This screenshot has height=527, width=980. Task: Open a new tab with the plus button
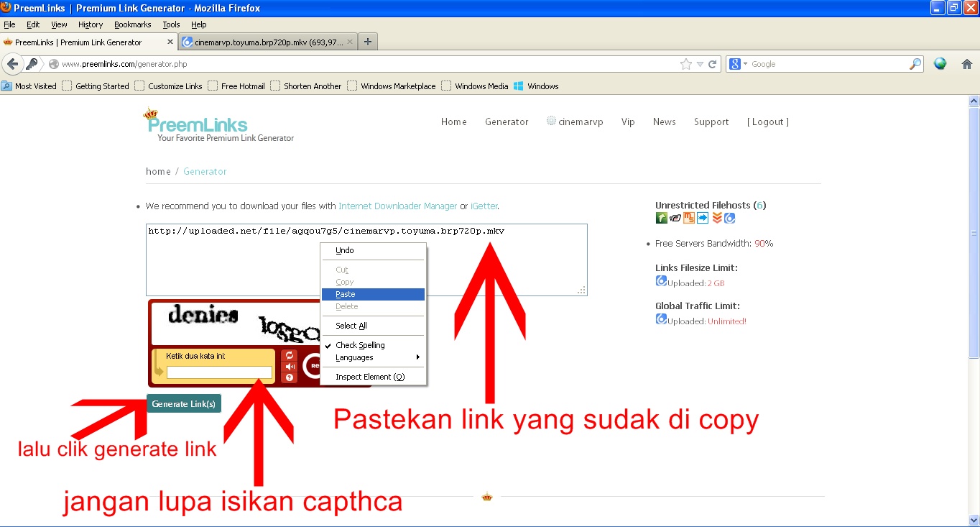click(368, 42)
